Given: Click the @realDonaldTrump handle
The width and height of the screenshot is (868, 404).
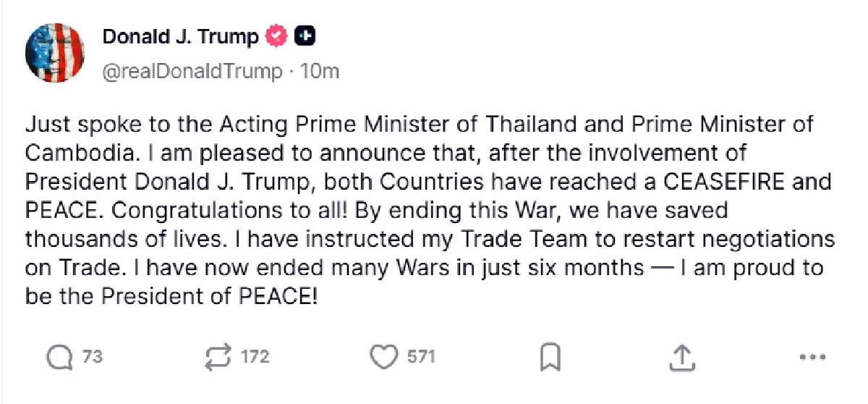Looking at the screenshot, I should click(x=193, y=71).
